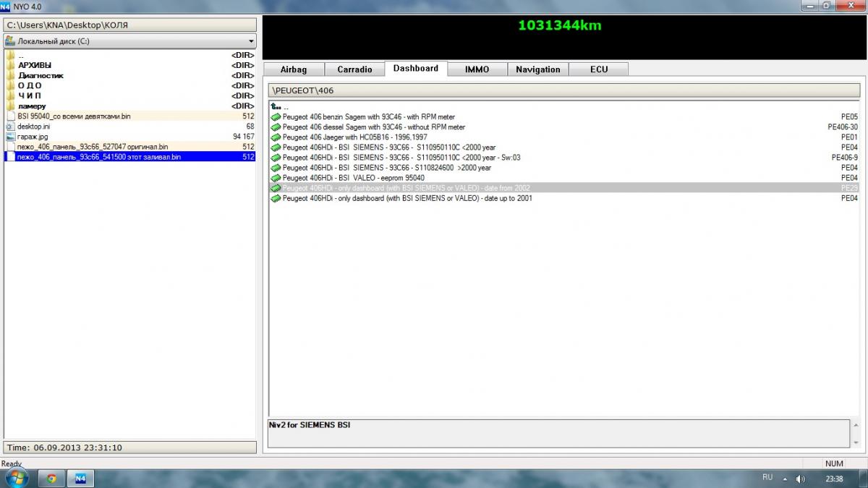Click chip icon of BSI VALEO eeprom 95040
The image size is (868, 488).
click(276, 178)
